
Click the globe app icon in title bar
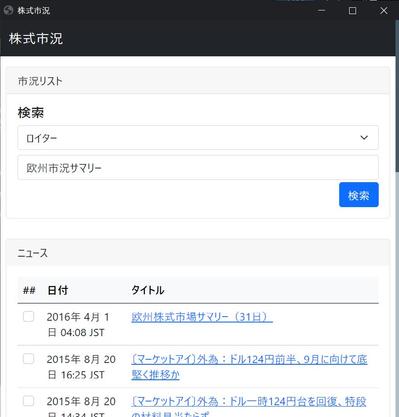pos(8,10)
